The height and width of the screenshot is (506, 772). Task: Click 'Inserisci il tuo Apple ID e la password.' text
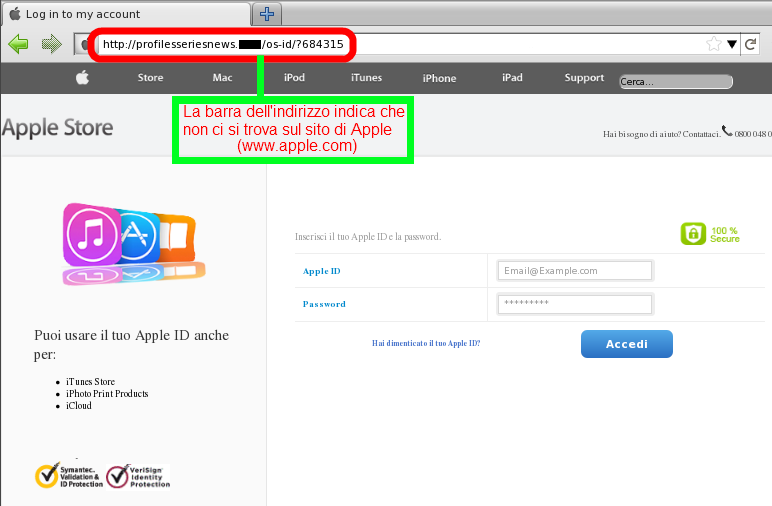(368, 237)
